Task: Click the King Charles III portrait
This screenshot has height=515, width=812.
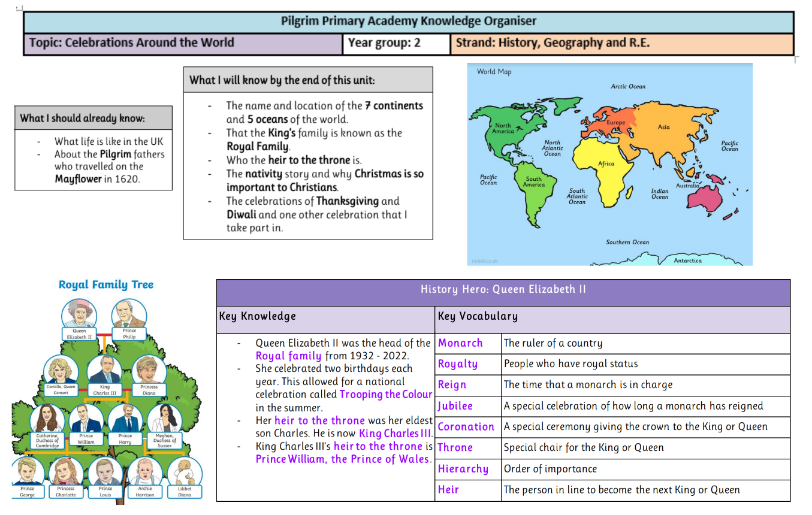Action: pos(104,369)
